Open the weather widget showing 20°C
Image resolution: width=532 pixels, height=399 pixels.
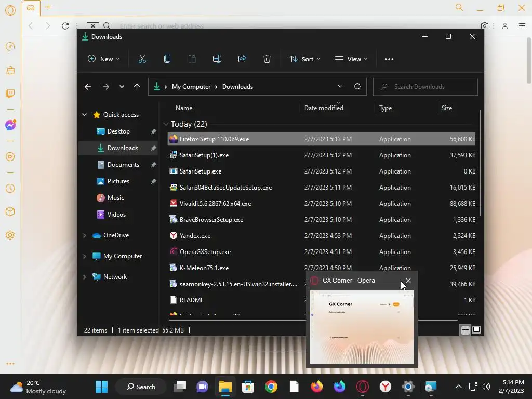tap(38, 387)
